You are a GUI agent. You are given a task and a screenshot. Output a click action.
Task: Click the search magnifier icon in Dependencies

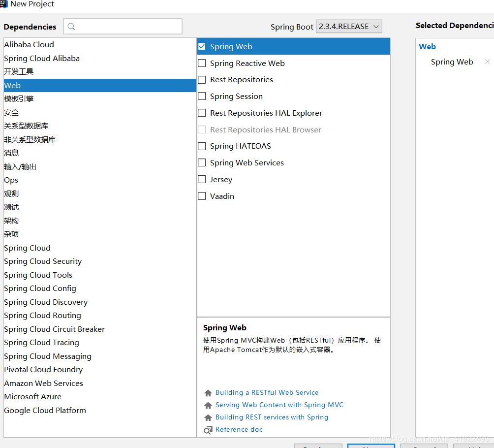tap(71, 27)
